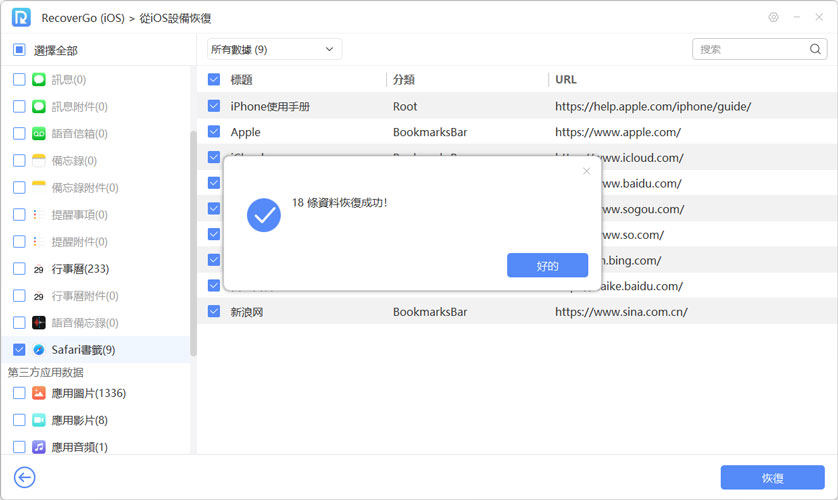This screenshot has width=838, height=500.
Task: Uncheck the Apple bookmark row checkbox
Action: tap(214, 131)
